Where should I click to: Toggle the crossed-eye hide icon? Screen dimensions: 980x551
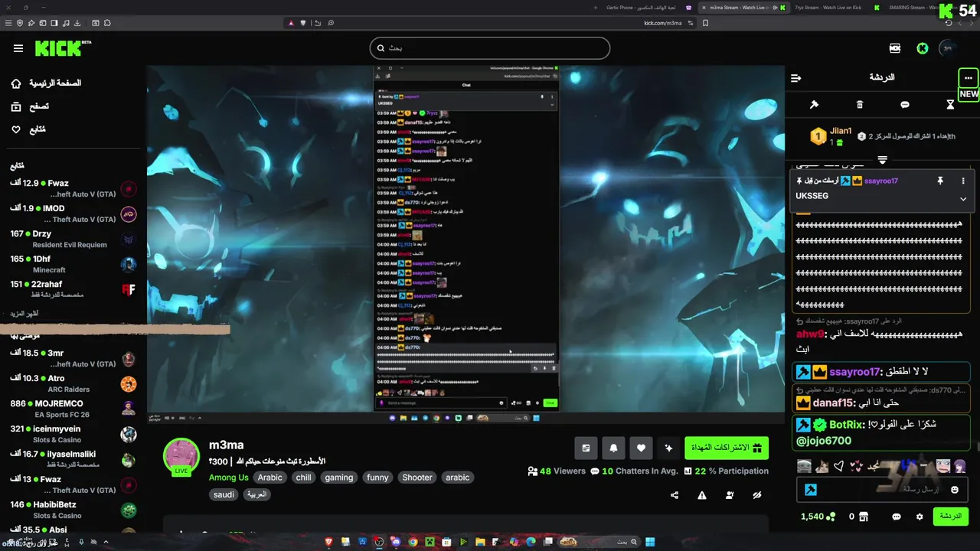coord(757,495)
